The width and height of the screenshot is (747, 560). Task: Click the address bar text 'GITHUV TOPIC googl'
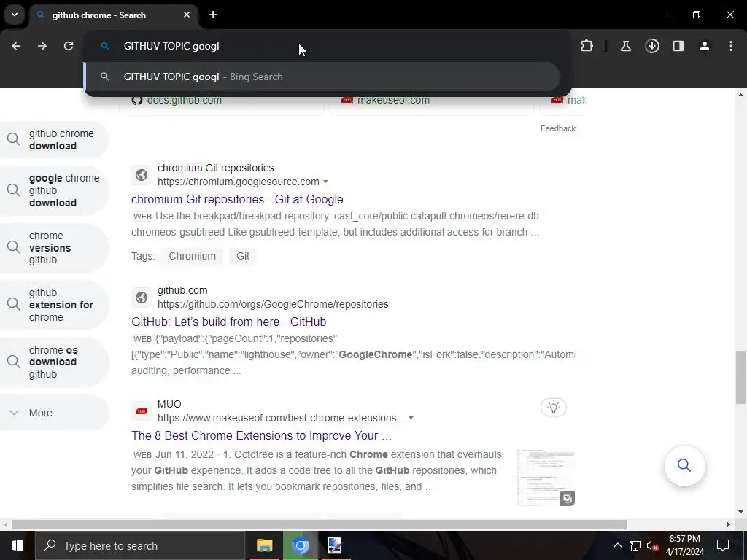tap(171, 46)
